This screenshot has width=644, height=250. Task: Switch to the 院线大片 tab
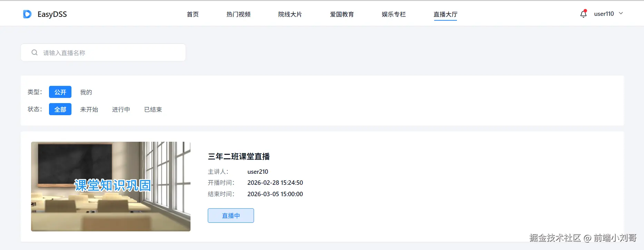[290, 14]
